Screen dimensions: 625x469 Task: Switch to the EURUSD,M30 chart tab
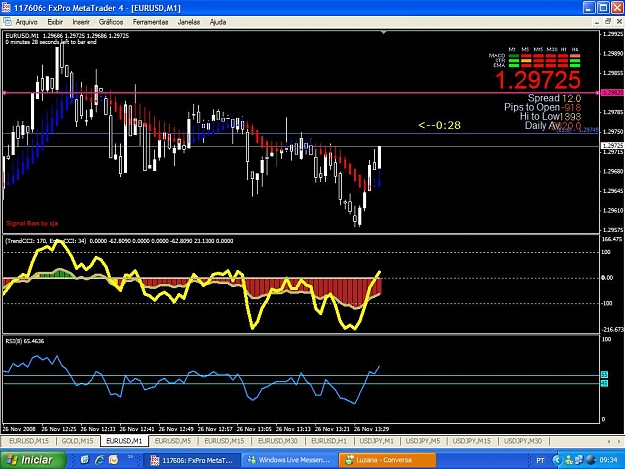tap(277, 441)
